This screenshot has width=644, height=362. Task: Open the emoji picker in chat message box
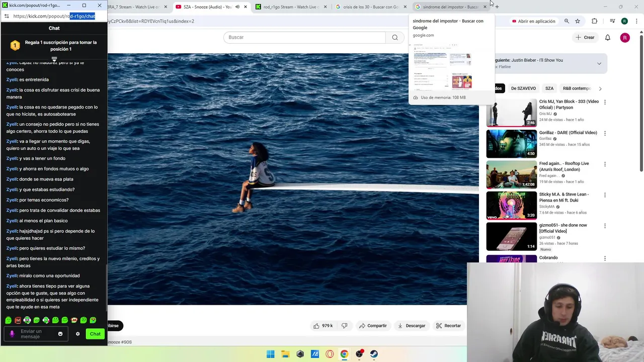(x=60, y=334)
